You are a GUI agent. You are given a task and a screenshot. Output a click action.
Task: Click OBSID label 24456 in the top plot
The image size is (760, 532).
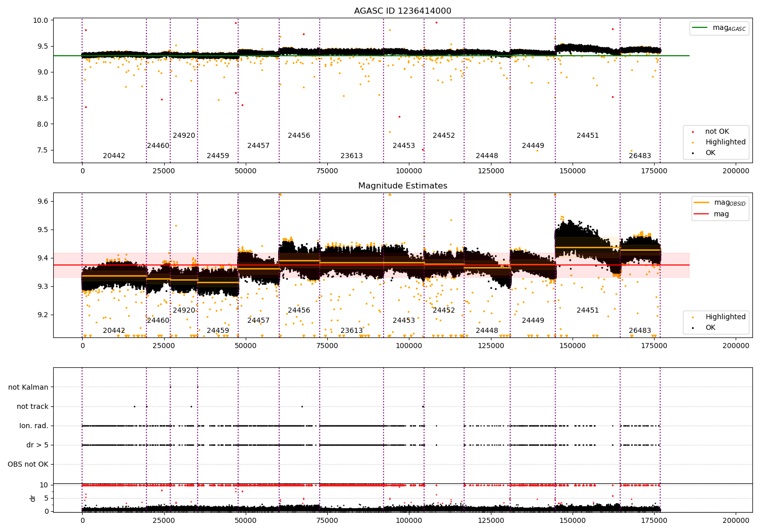pos(299,136)
